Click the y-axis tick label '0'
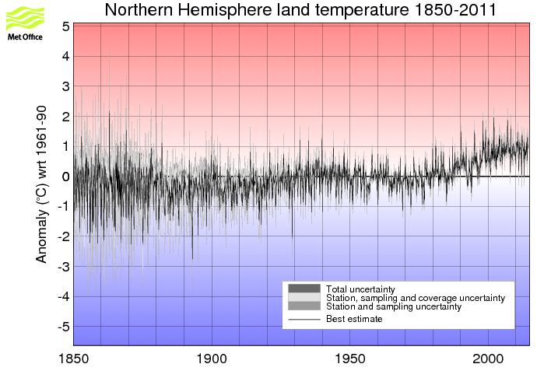Screen dimensions: 551x392 click(x=65, y=177)
